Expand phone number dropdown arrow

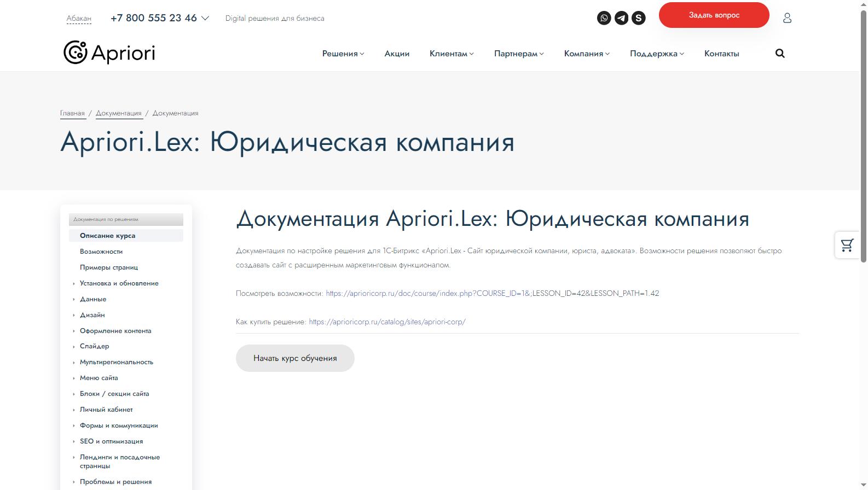(205, 18)
